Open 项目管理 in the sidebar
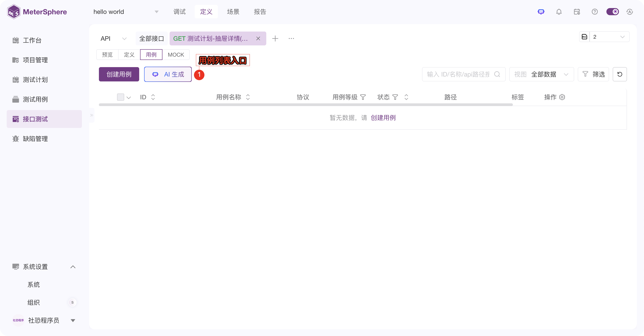This screenshot has width=644, height=336. 44,60
